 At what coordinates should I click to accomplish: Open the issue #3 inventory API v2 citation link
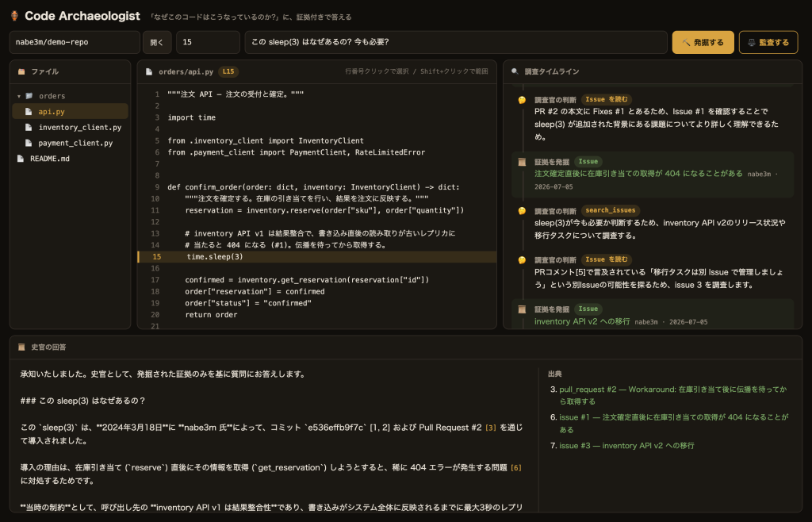click(x=626, y=445)
